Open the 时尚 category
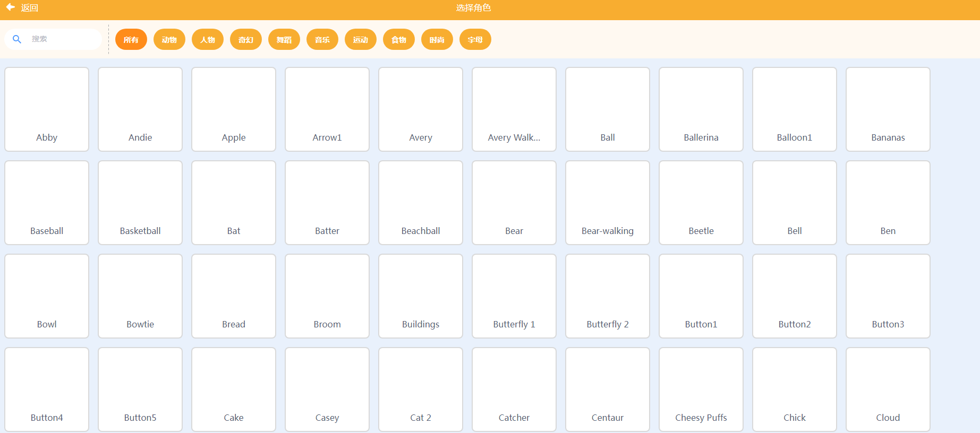Image resolution: width=980 pixels, height=433 pixels. coord(437,39)
